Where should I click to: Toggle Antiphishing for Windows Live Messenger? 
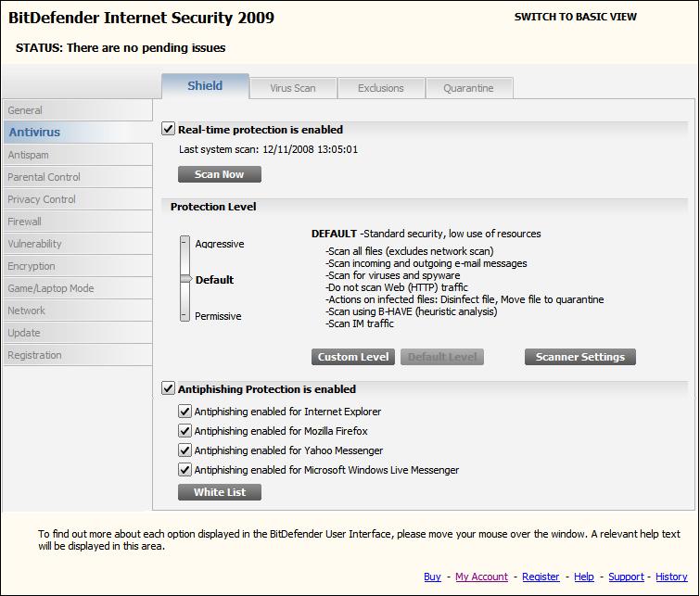(185, 470)
